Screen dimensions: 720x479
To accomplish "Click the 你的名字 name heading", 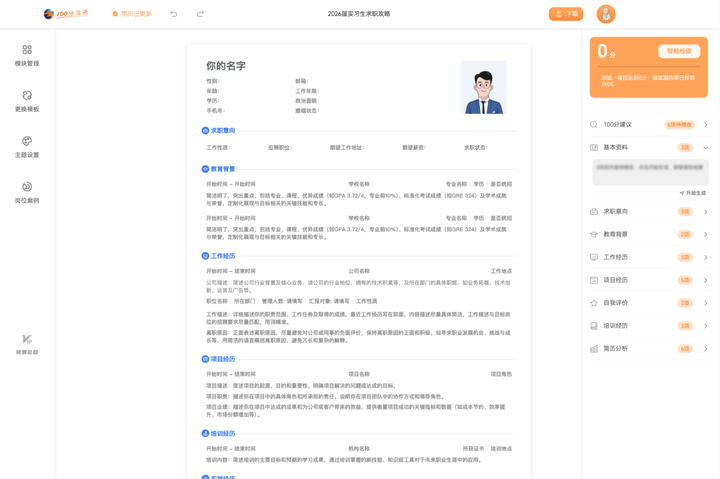I will click(x=225, y=66).
